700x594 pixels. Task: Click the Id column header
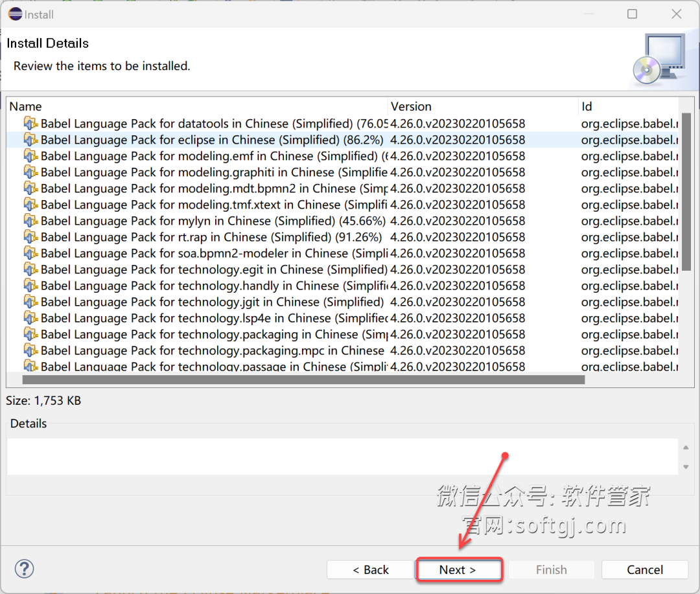(629, 106)
